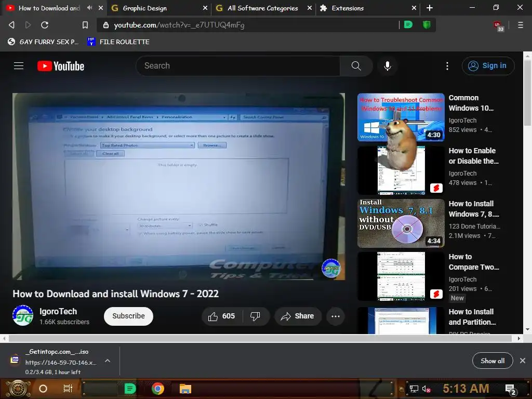
Task: Open the green browser app on taskbar
Action: pos(130,389)
